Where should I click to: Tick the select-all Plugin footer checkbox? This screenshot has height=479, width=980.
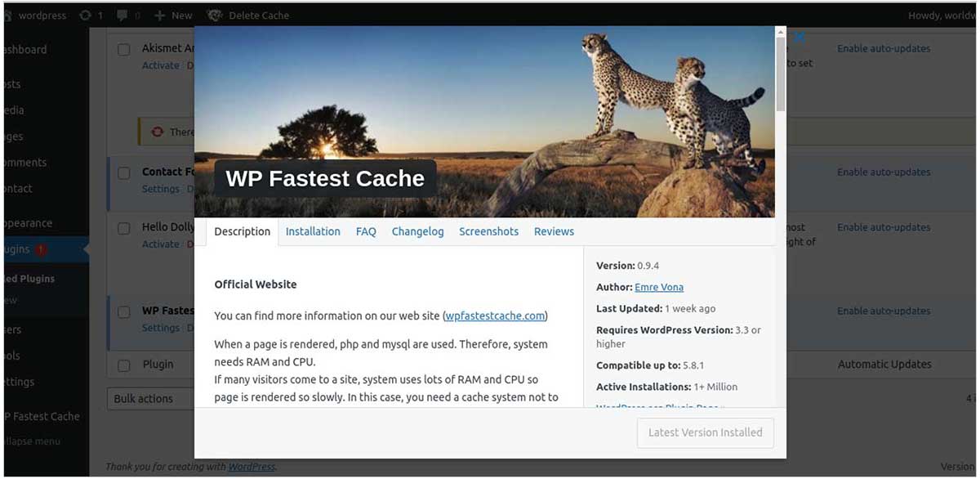tap(124, 365)
